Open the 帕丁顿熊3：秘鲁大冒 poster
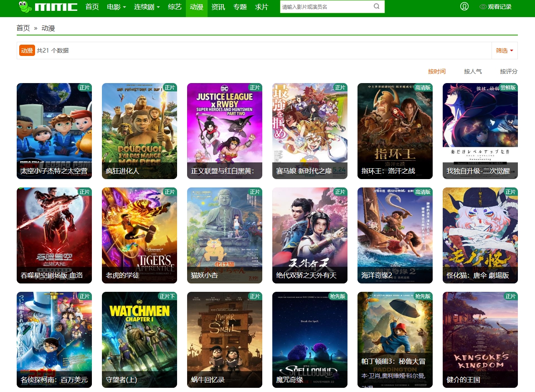 click(x=395, y=340)
